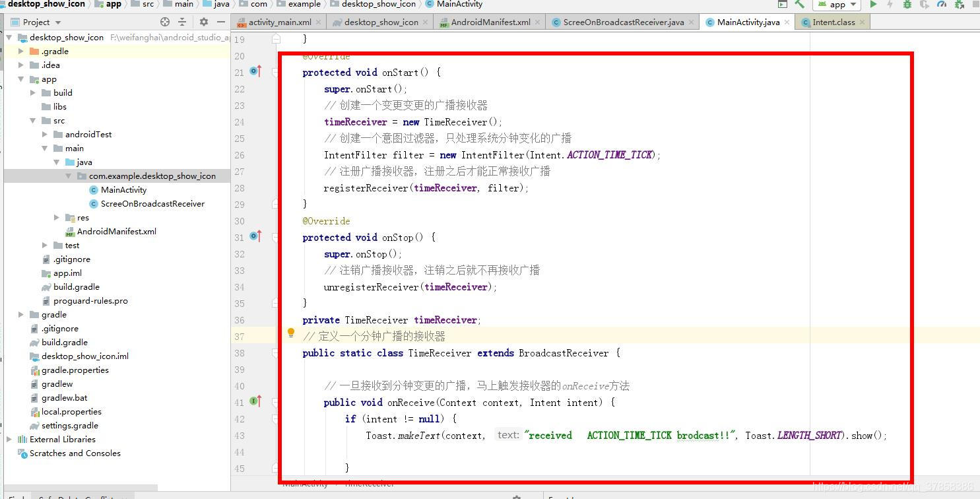Start debugging with the Debug bug icon
Image resolution: width=980 pixels, height=499 pixels.
(x=907, y=4)
